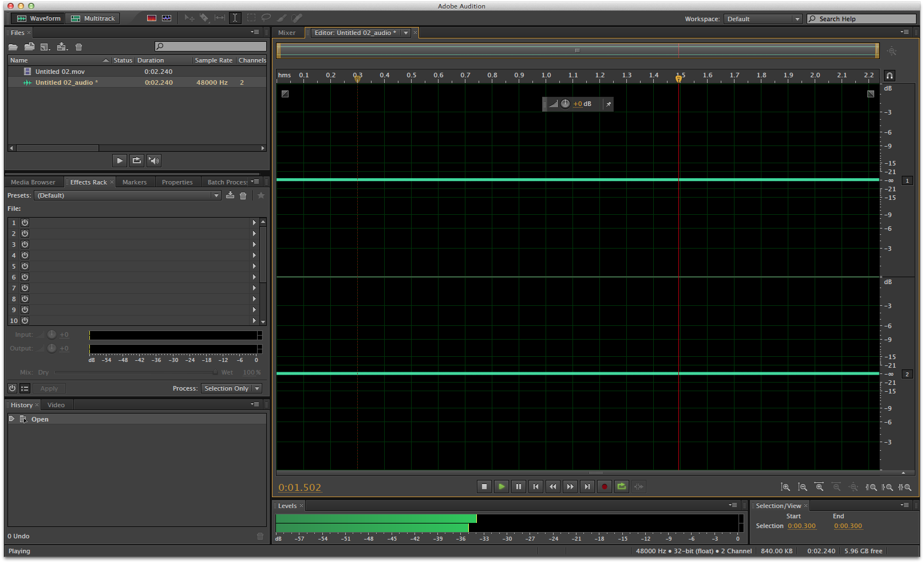Move playhead to next marker
Screen dimensions: 924x563
[587, 487]
